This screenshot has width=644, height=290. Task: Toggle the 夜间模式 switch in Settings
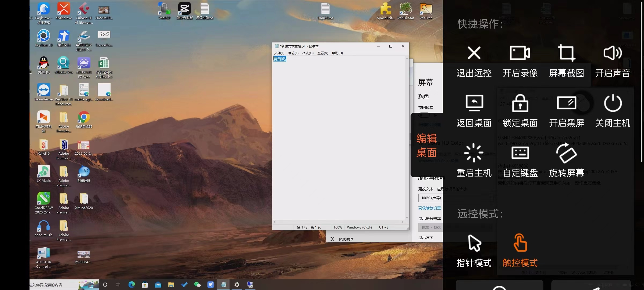(x=424, y=115)
